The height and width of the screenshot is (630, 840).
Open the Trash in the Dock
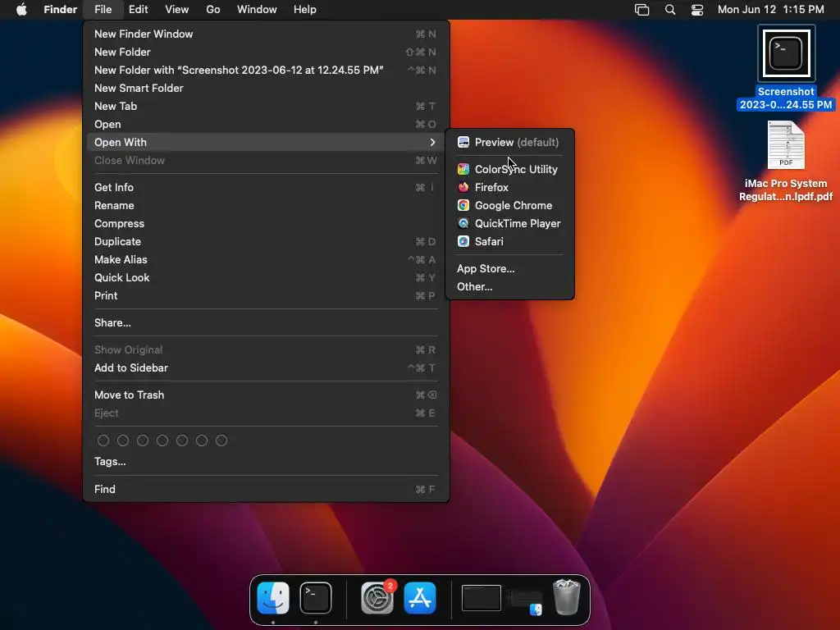[567, 597]
